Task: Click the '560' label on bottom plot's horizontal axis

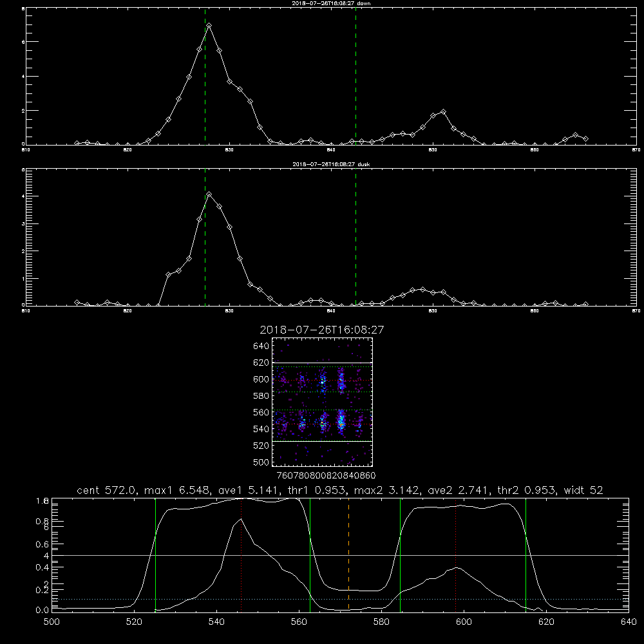Action: 299,622
